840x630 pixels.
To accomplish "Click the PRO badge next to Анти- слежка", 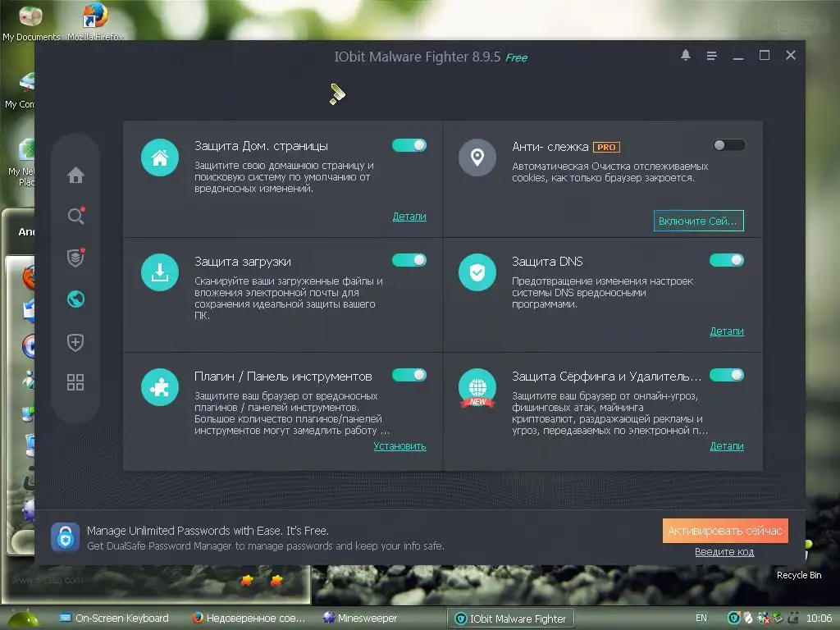I will click(606, 147).
